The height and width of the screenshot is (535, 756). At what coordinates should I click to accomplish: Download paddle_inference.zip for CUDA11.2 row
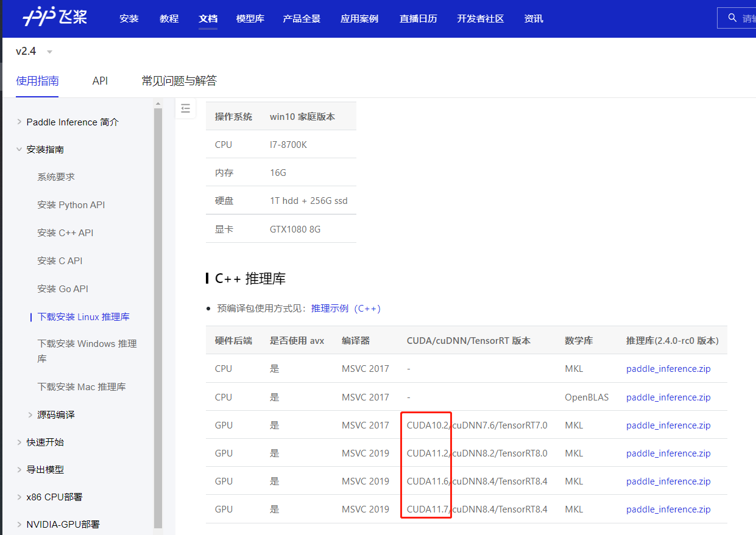coord(668,453)
